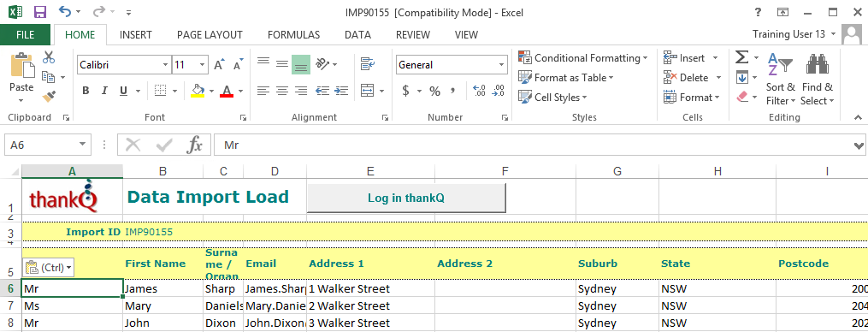Click the Copy icon in Clipboard group

pyautogui.click(x=49, y=76)
